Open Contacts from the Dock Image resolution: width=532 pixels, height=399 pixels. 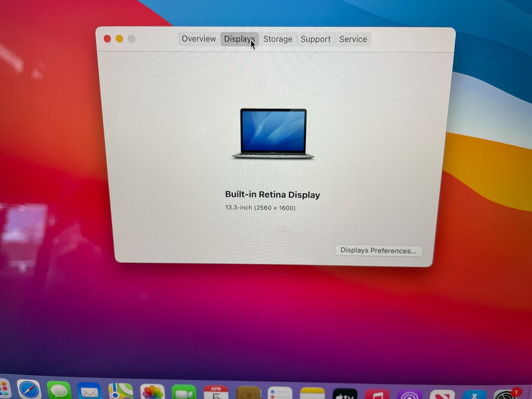248,393
